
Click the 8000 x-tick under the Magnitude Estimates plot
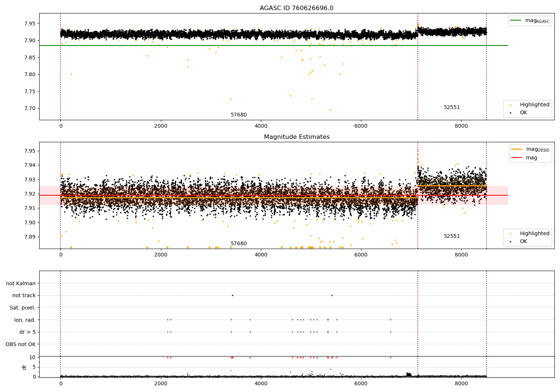click(x=461, y=255)
